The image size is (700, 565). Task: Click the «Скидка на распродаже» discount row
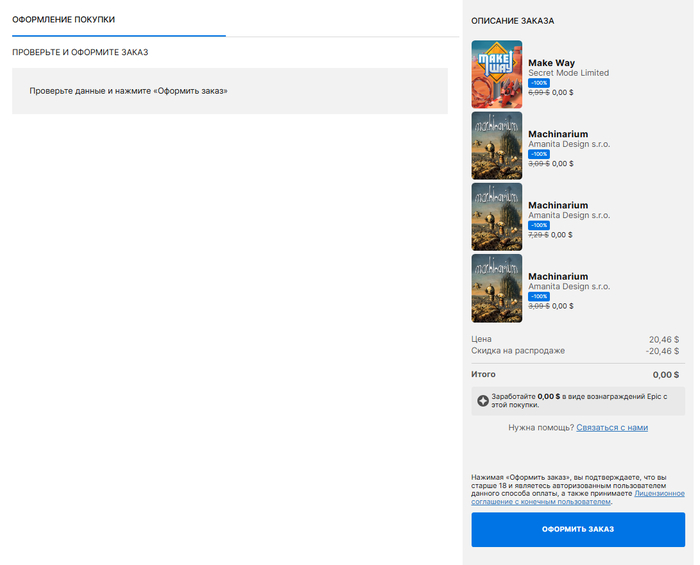575,351
